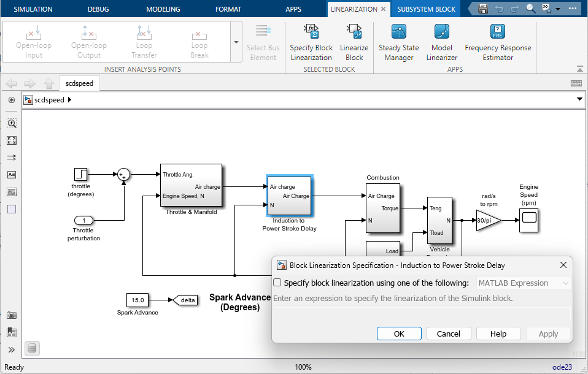The width and height of the screenshot is (588, 374).
Task: Select the 30/pi gain block
Action: point(489,220)
